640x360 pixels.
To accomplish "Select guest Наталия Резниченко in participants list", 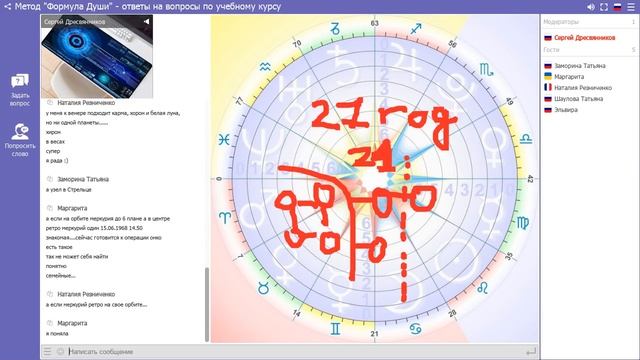I will point(583,88).
